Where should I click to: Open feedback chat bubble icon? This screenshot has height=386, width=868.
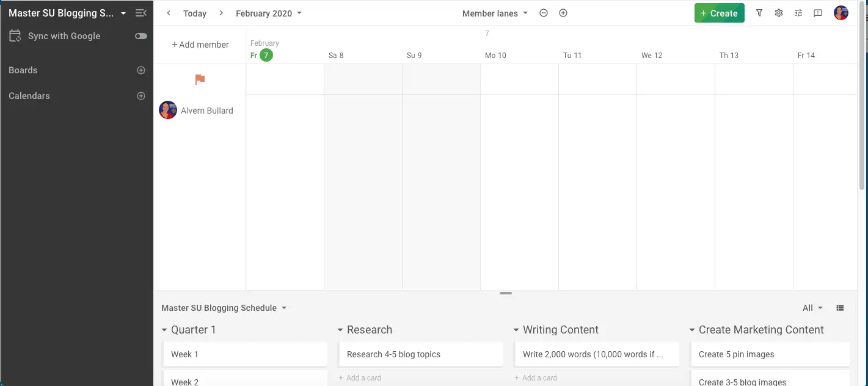818,13
